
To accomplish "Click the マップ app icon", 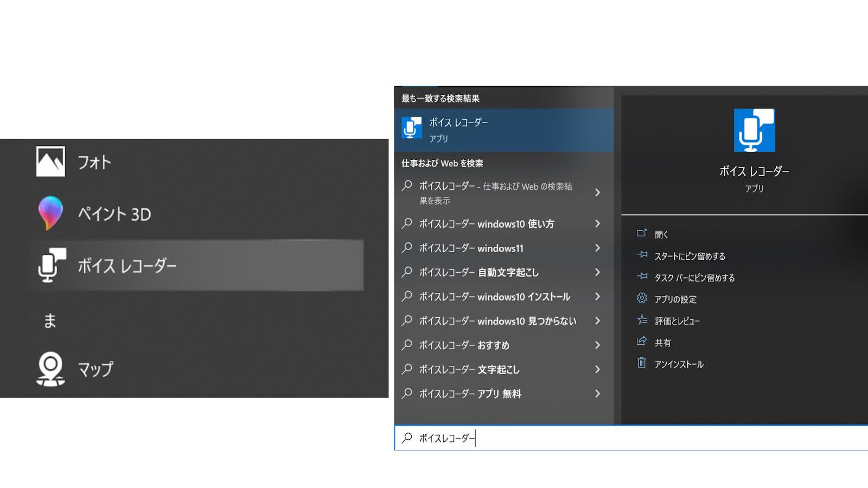I will click(50, 369).
